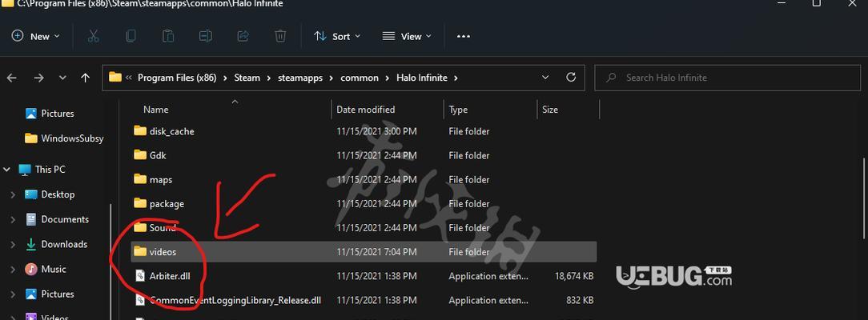Select CommonEventLoggingLibrary_Release.dll file
The height and width of the screenshot is (320, 868).
click(x=235, y=300)
